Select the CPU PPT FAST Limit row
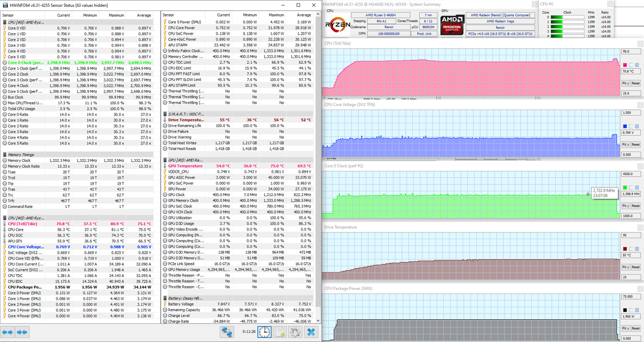The width and height of the screenshot is (644, 342). click(x=238, y=74)
